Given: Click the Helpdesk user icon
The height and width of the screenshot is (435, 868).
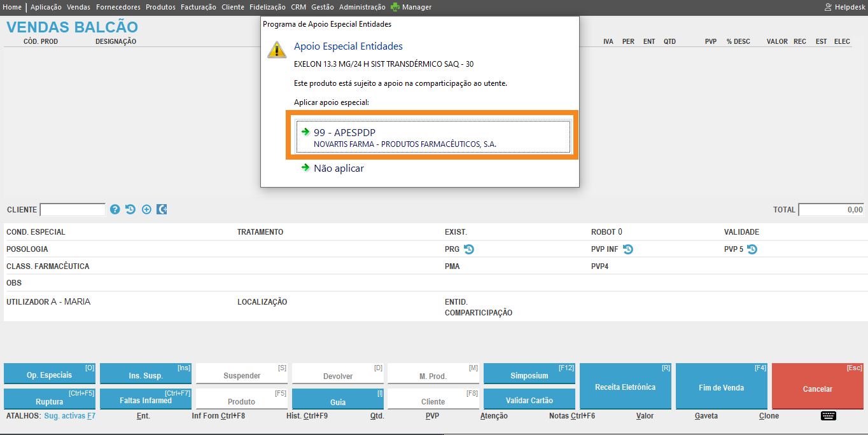Looking at the screenshot, I should tap(828, 7).
